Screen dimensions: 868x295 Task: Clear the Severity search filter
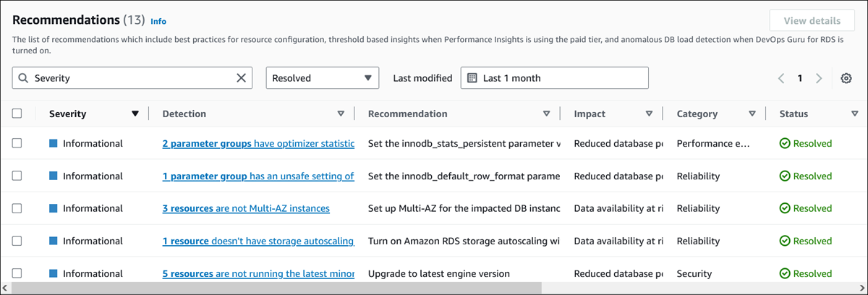click(x=242, y=78)
